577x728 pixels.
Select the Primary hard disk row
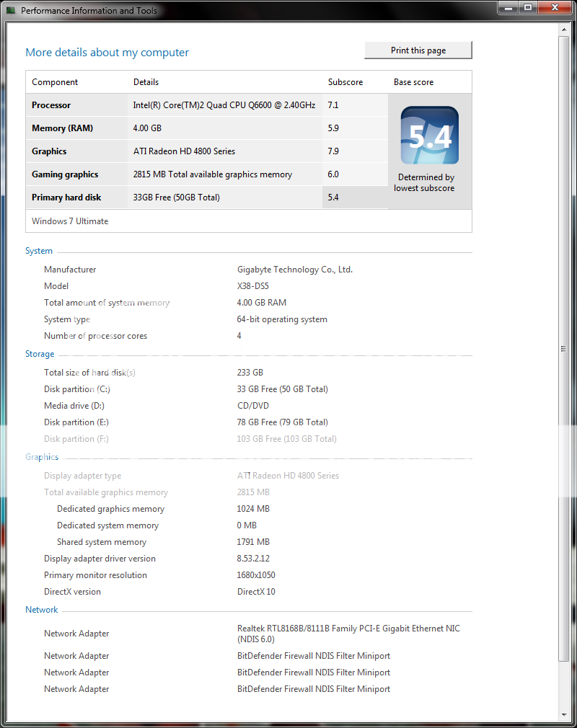(173, 197)
